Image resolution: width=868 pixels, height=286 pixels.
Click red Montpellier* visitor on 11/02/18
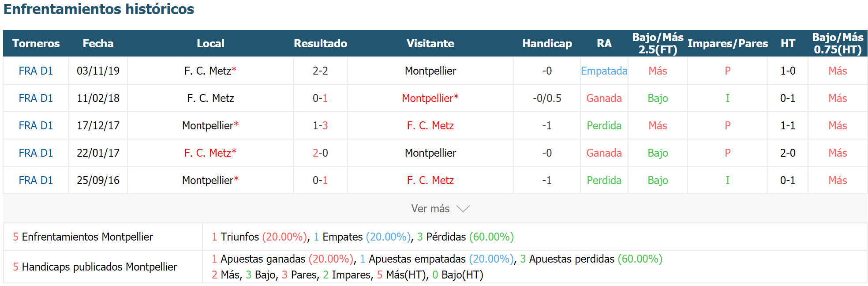pos(430,98)
